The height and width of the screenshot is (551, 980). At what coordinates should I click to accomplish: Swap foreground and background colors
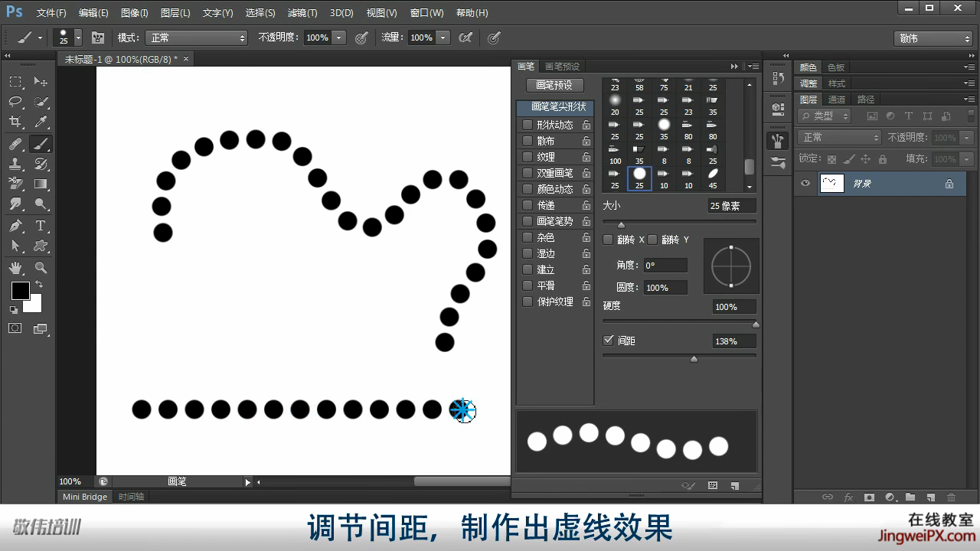(39, 284)
